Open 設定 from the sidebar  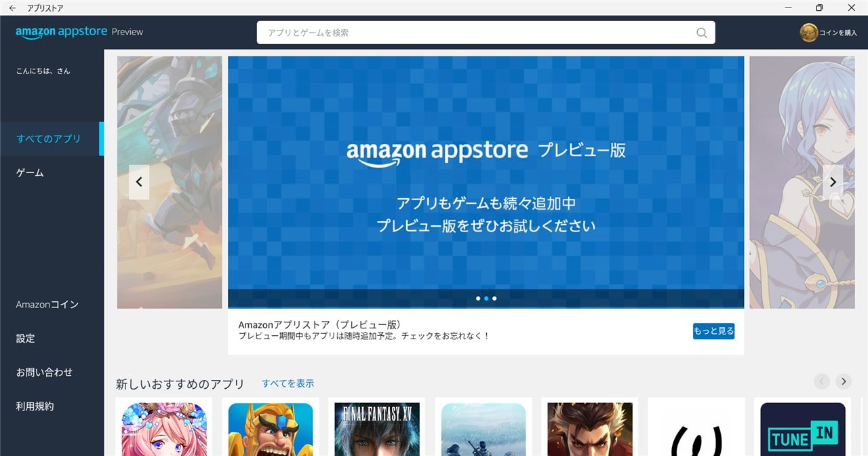(x=26, y=338)
